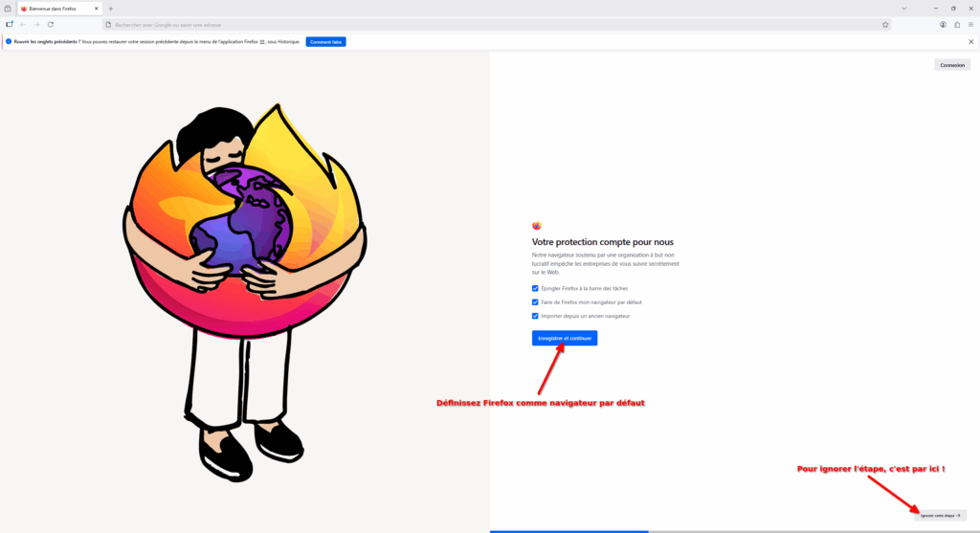
Task: Uncheck Importer depuis un ancien navigateur
Action: click(535, 316)
